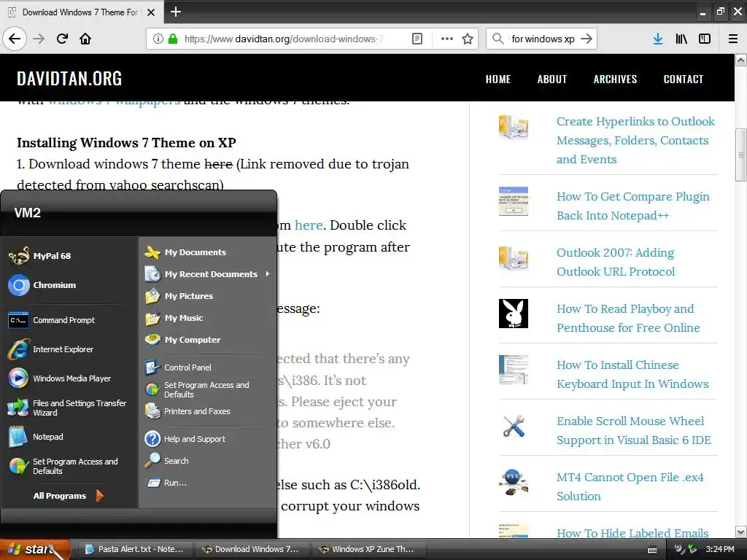This screenshot has width=747, height=560.
Task: Open 'MT4 Cannot Open File .ex4 Solution' link
Action: [x=630, y=486]
